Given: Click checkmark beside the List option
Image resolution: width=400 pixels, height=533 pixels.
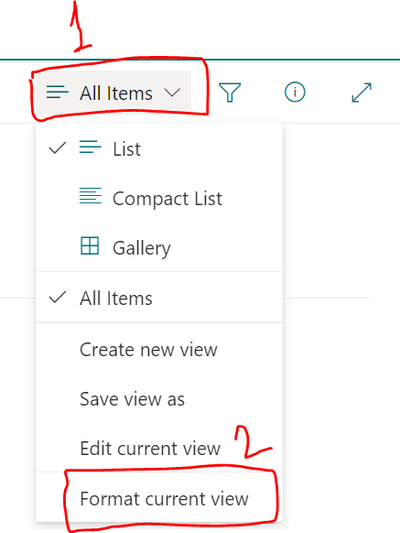Looking at the screenshot, I should 57,148.
